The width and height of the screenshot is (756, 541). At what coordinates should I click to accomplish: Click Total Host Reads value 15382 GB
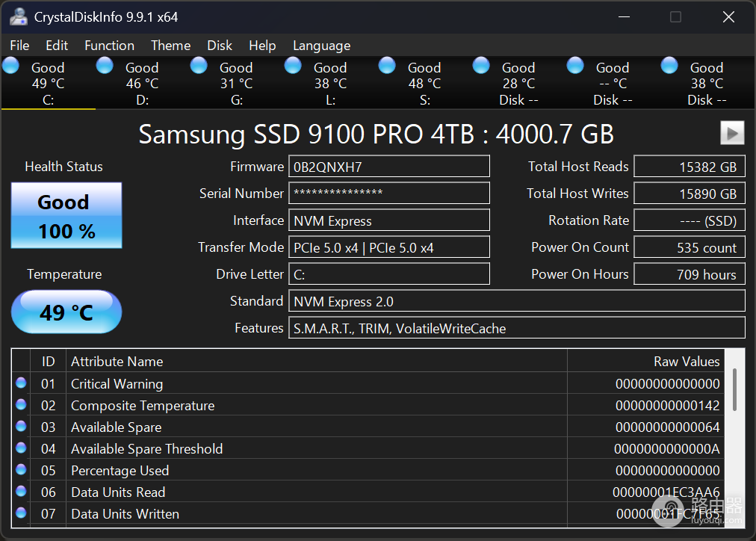tap(690, 167)
